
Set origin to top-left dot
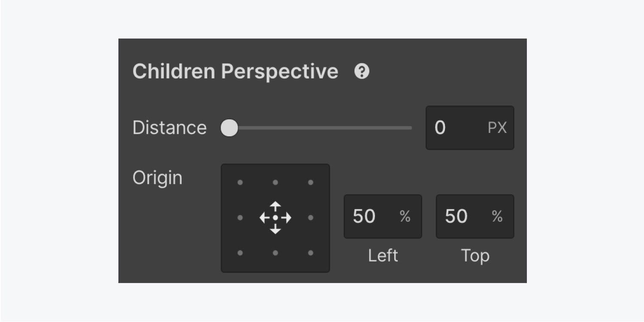[240, 183]
